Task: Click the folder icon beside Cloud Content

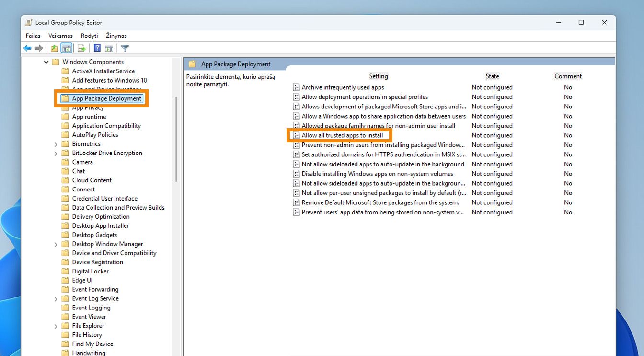Action: [x=66, y=180]
